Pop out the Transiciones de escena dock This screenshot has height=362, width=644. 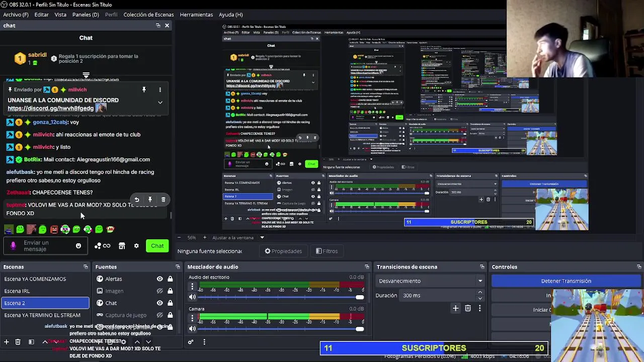click(482, 267)
